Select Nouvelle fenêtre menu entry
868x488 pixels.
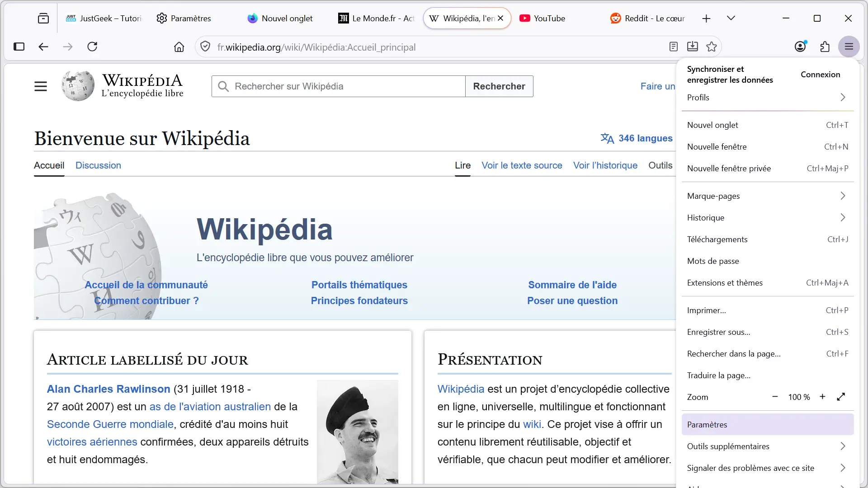[767, 147]
